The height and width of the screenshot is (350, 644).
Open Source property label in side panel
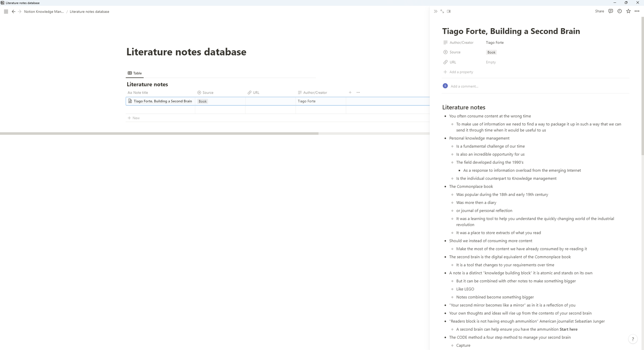pyautogui.click(x=452, y=52)
